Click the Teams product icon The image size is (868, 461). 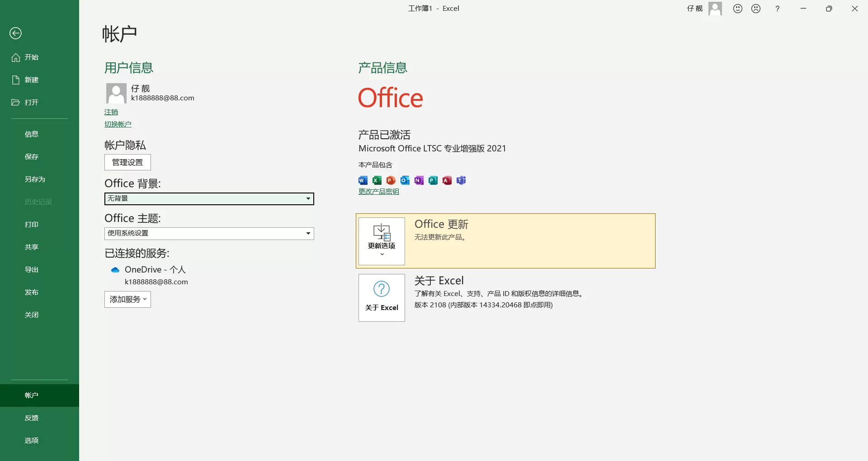click(461, 180)
